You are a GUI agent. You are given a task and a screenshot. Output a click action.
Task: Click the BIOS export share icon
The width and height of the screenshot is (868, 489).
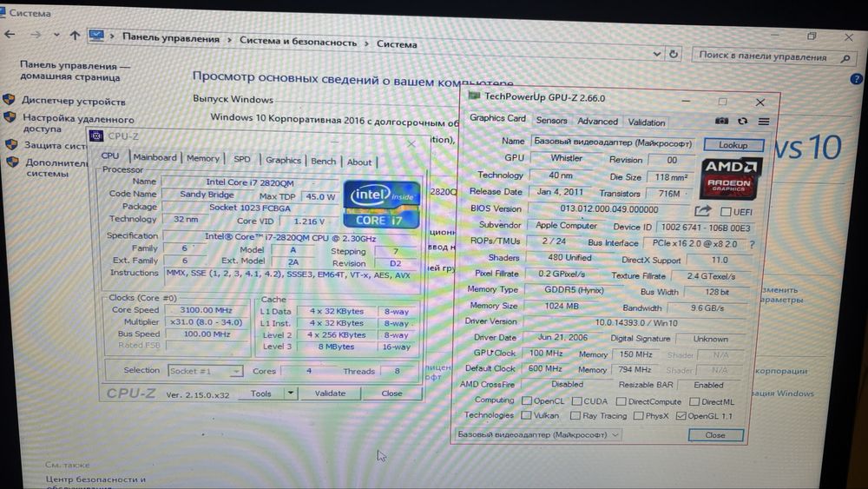coord(702,211)
